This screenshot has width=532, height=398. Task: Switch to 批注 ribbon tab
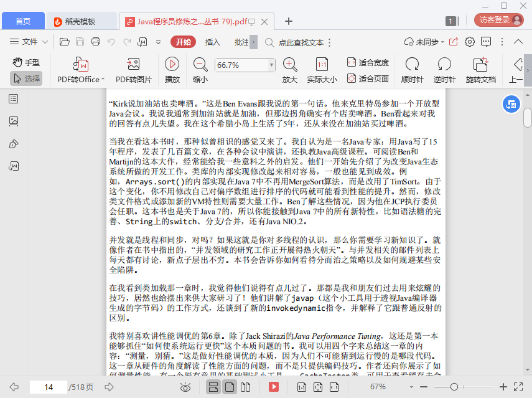coord(241,42)
